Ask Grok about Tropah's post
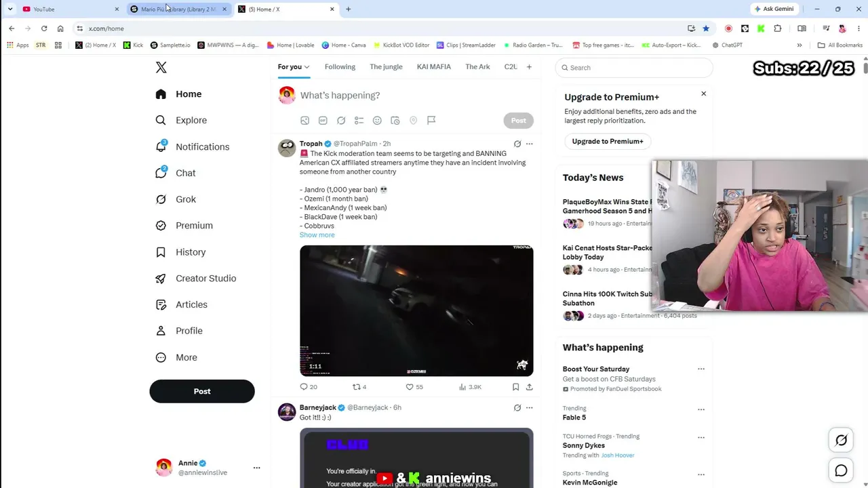 pyautogui.click(x=517, y=144)
